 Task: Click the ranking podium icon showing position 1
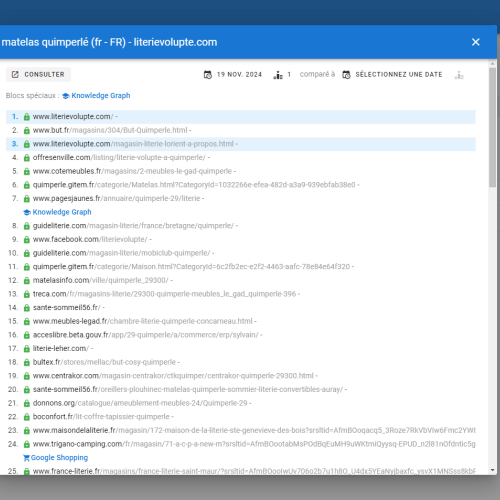[x=278, y=75]
